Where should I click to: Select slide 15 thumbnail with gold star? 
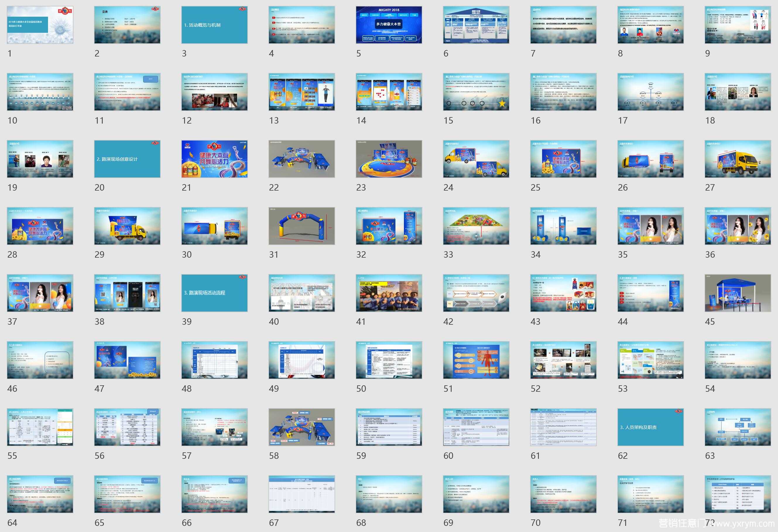pos(476,92)
